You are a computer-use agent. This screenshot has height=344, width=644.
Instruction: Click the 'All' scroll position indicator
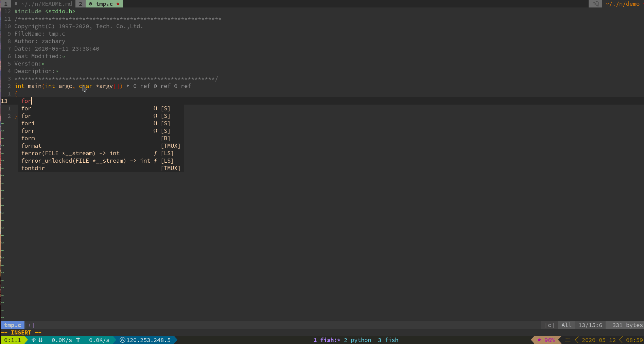(x=567, y=325)
